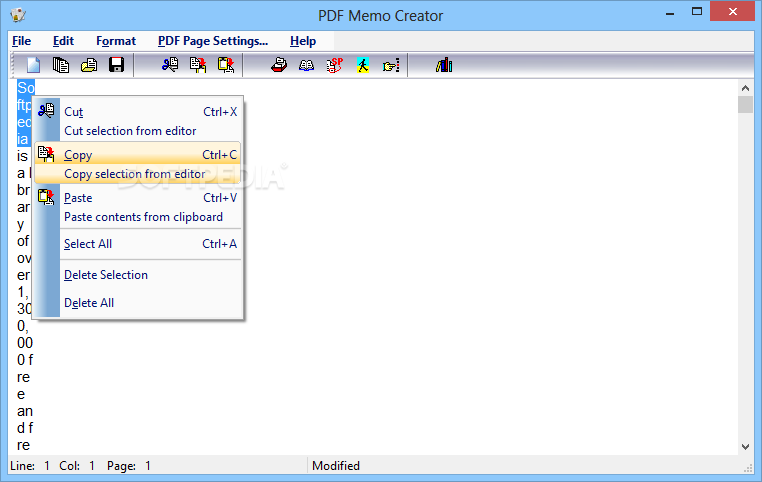762x482 pixels.
Task: Click the Cut scissors toolbar icon
Action: [x=170, y=65]
